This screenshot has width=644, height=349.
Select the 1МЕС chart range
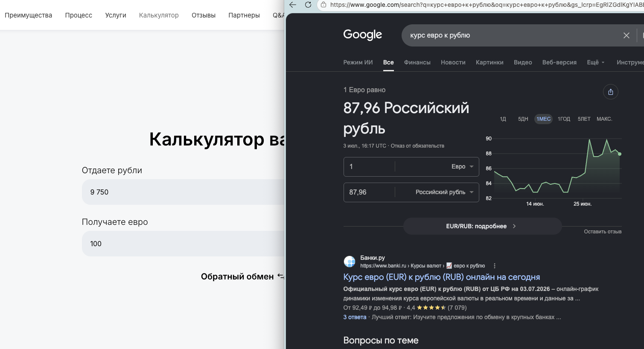543,119
